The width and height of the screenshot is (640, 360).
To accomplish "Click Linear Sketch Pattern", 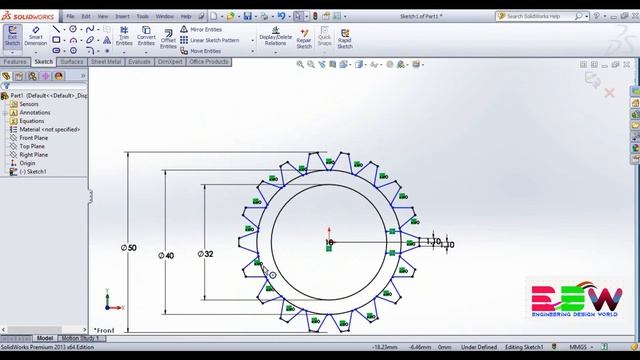I will coord(209,40).
